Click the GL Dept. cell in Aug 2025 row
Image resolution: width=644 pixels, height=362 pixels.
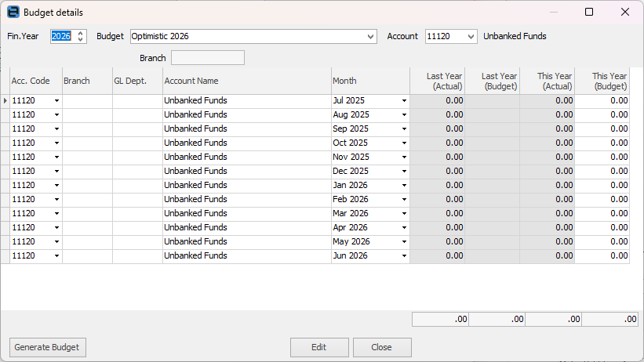[x=137, y=115]
